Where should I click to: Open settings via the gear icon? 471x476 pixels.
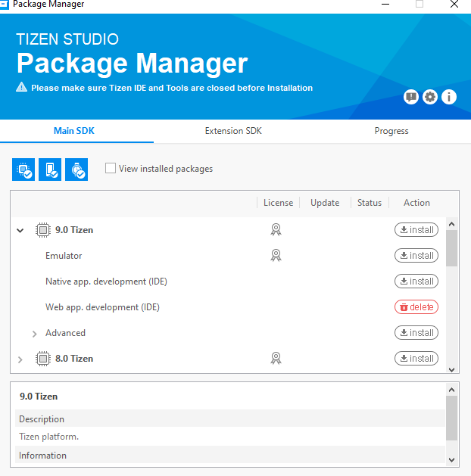430,97
